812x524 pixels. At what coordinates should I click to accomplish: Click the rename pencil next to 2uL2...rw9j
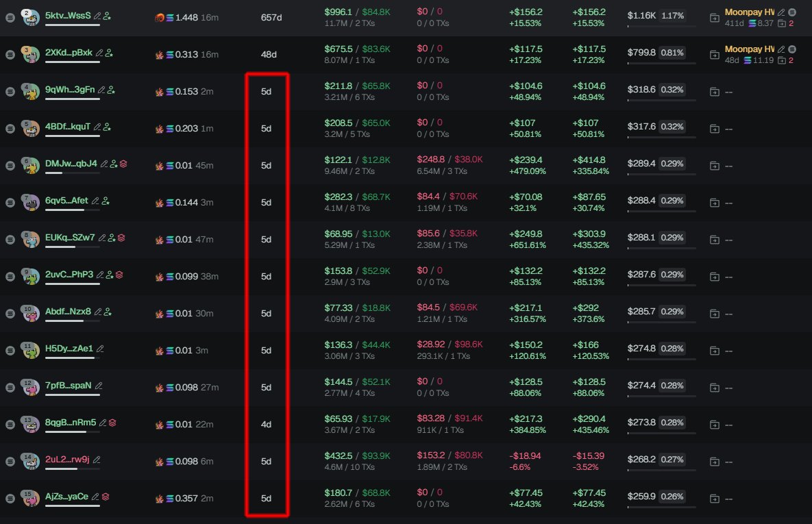point(97,460)
